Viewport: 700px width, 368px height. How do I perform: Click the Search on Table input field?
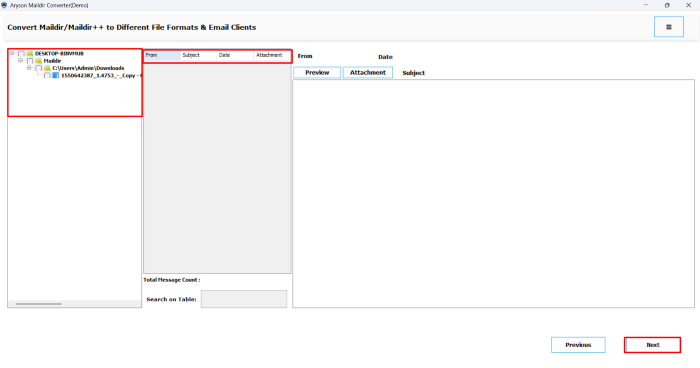pos(244,299)
